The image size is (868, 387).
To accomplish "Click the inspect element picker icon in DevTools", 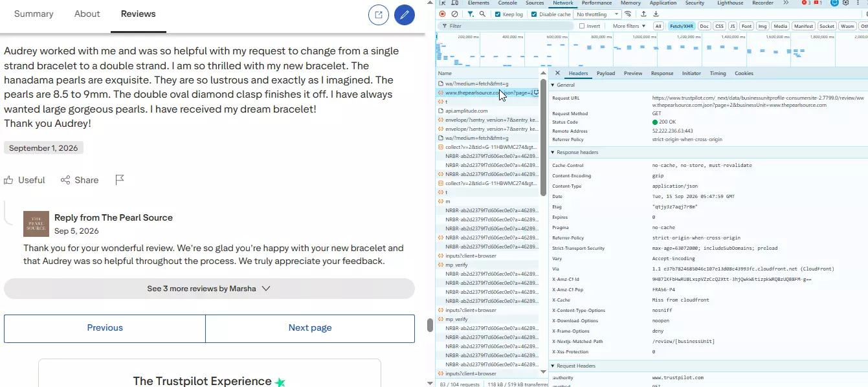I will (x=443, y=3).
